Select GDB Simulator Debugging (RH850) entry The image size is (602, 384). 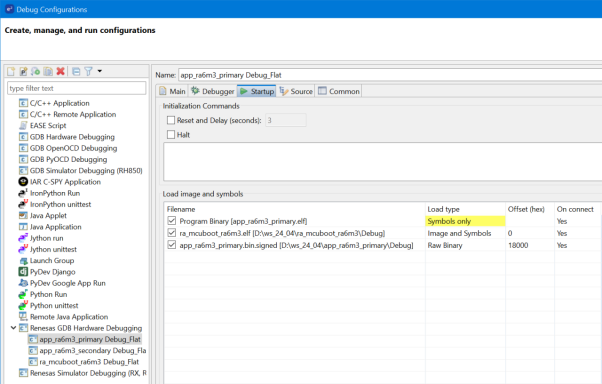click(x=81, y=170)
